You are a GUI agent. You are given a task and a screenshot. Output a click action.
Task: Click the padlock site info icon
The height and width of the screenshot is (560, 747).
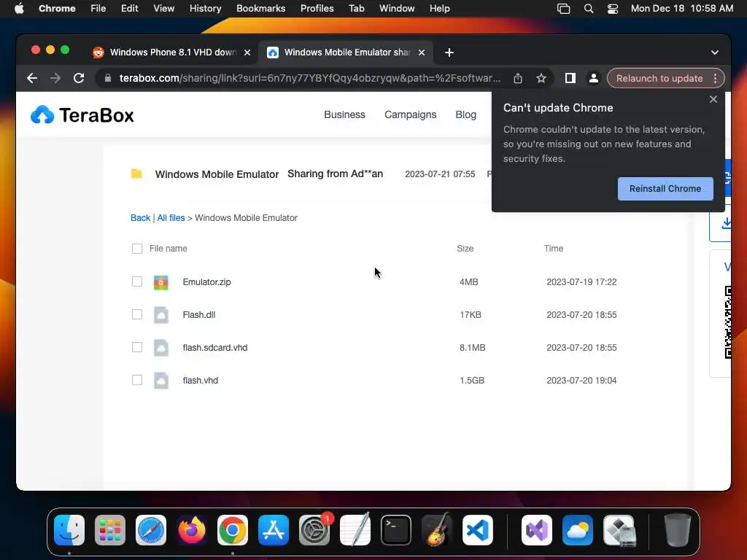coord(108,78)
